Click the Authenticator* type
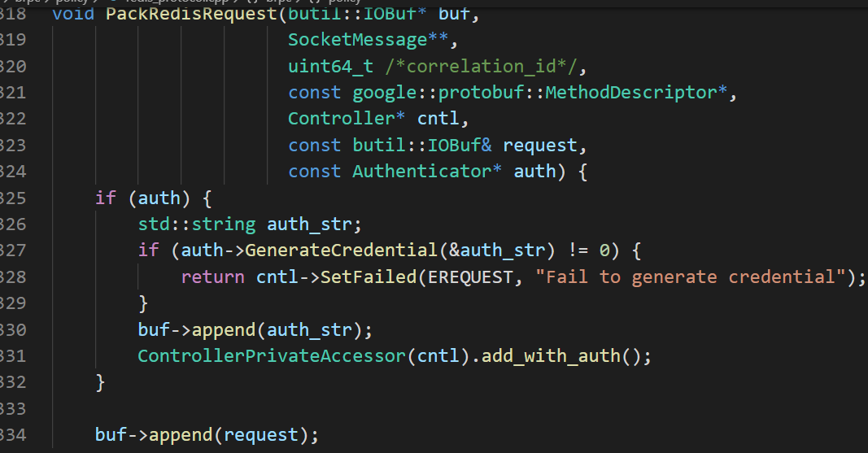 pyautogui.click(x=427, y=172)
